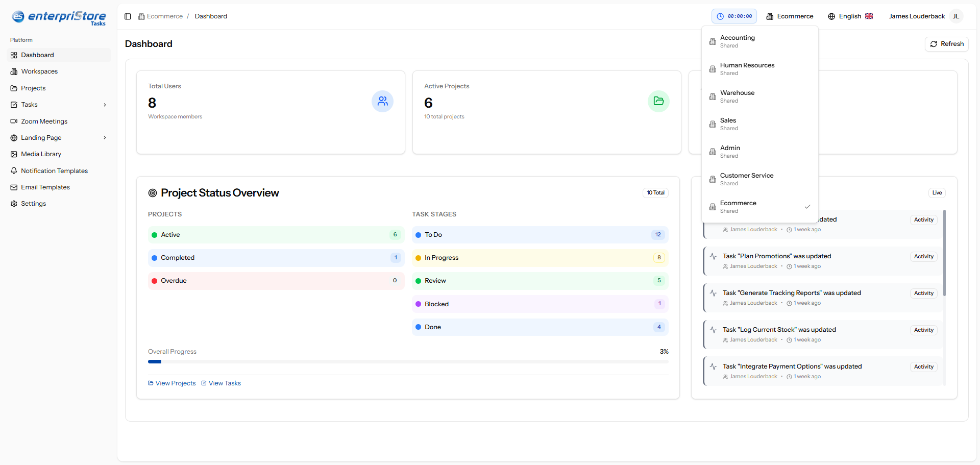Click the enterpriStore Tasks logo
980x465 pixels.
click(59, 18)
